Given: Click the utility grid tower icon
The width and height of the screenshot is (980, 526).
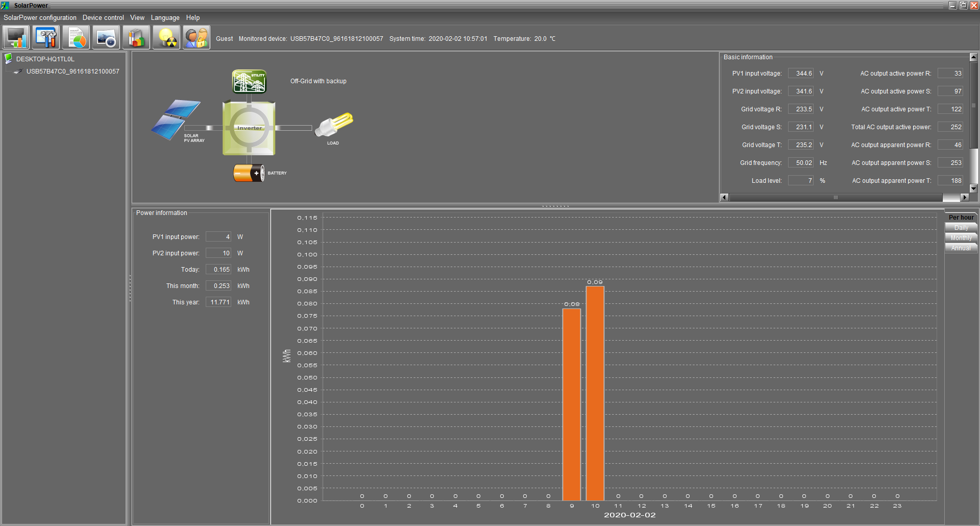Looking at the screenshot, I should pyautogui.click(x=249, y=82).
